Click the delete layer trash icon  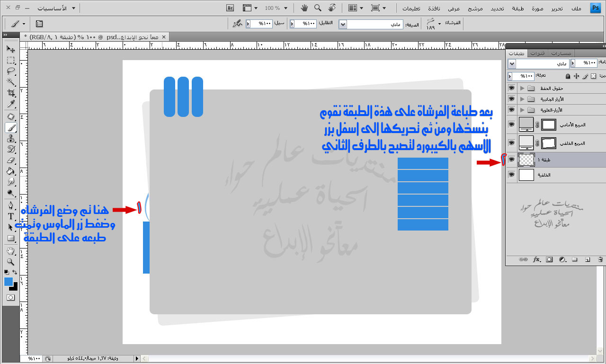click(x=600, y=259)
